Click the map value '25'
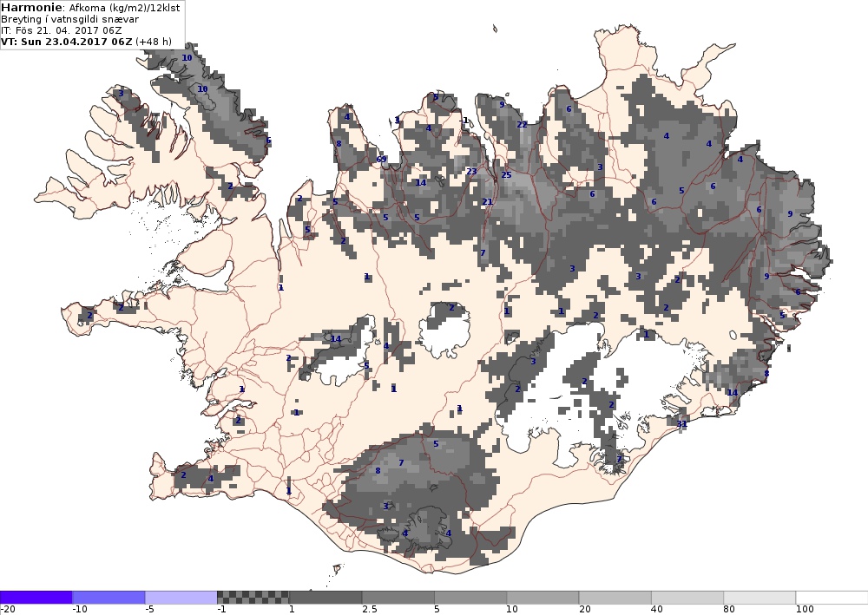This screenshot has height=615, width=868. click(506, 174)
